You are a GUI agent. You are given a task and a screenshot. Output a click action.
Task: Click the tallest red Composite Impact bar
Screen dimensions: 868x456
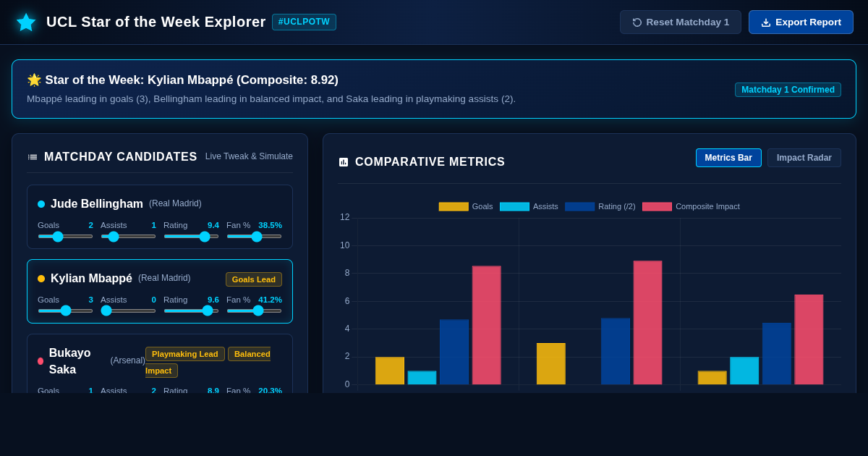647,323
